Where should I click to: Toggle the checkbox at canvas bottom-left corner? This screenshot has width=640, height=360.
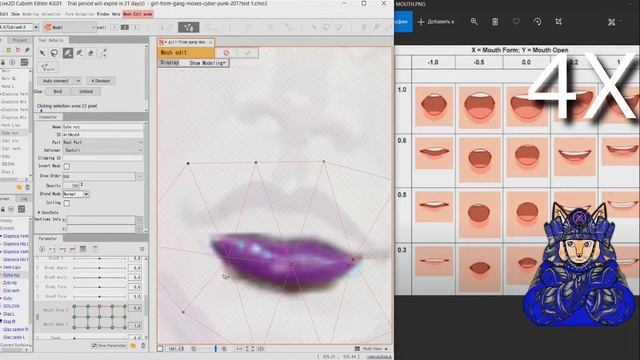160,349
